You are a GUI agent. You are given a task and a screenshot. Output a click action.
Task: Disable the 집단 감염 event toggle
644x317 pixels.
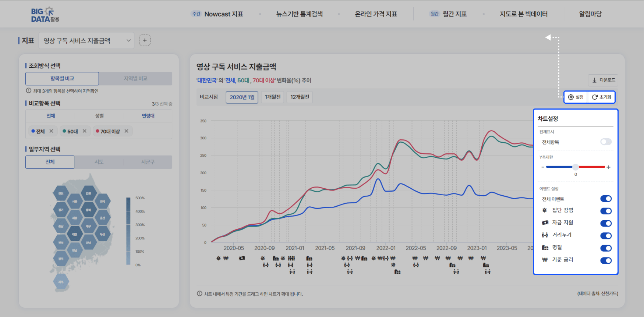click(x=606, y=211)
